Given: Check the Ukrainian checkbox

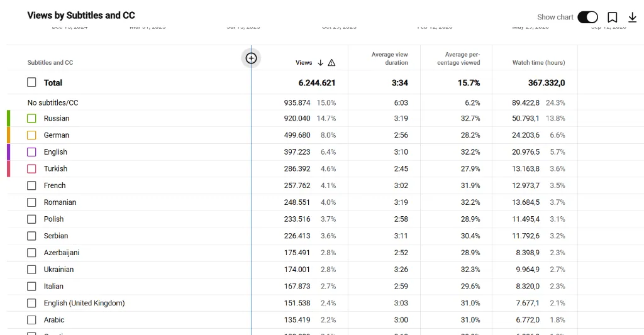Looking at the screenshot, I should point(31,270).
